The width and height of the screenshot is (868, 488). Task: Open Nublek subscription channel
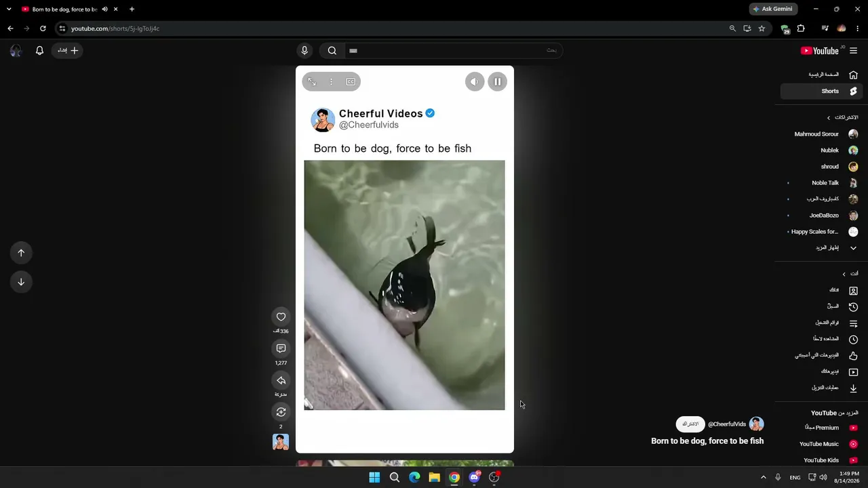pyautogui.click(x=821, y=150)
